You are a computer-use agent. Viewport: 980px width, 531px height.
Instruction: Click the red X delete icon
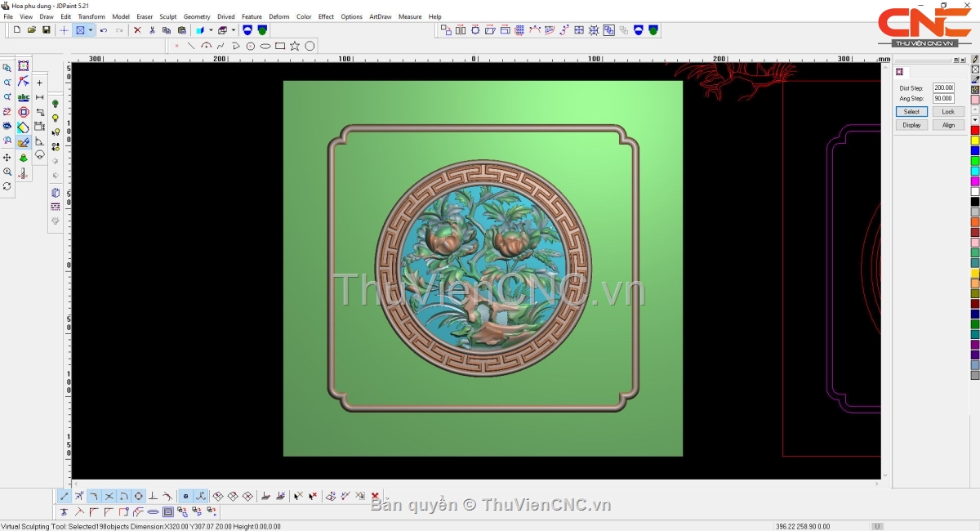tap(137, 30)
